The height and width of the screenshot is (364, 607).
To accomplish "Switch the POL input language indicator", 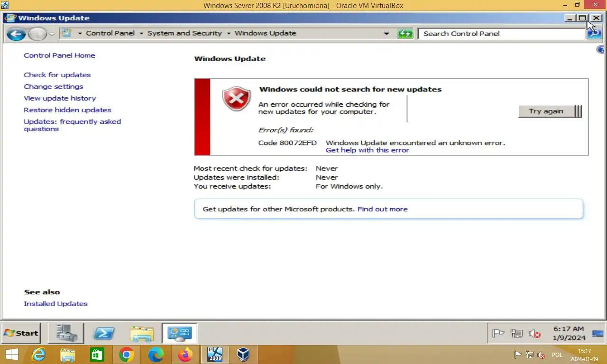I will click(557, 355).
